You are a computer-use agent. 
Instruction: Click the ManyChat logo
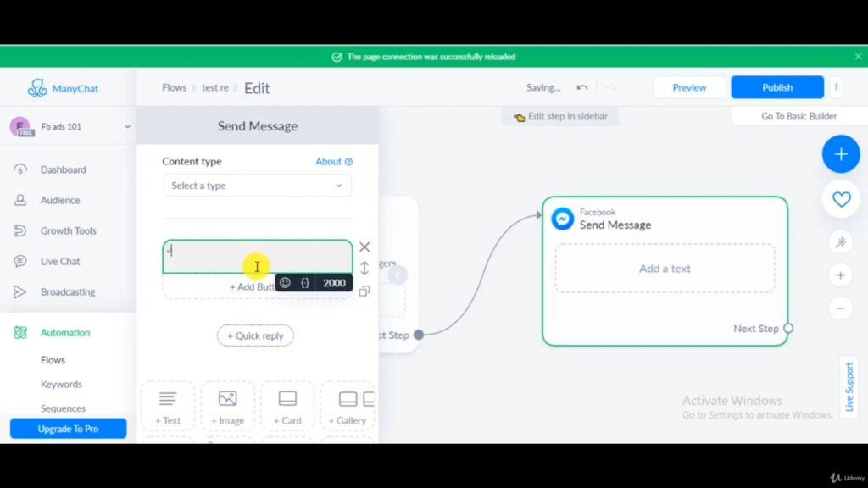coord(63,88)
